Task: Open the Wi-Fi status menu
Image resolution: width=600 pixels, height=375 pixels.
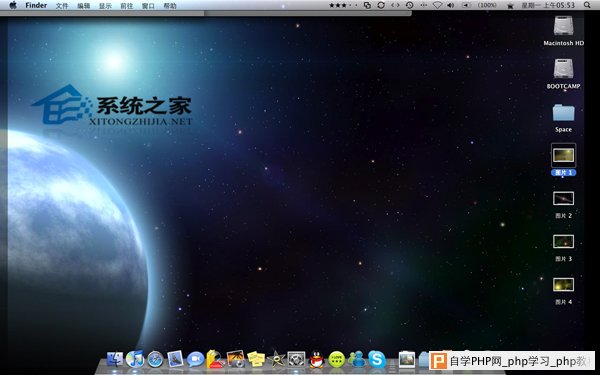Action: point(437,5)
